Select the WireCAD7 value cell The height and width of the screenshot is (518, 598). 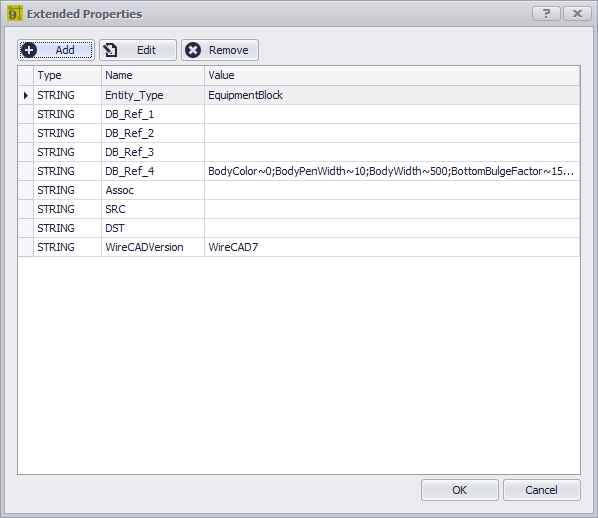click(392, 247)
